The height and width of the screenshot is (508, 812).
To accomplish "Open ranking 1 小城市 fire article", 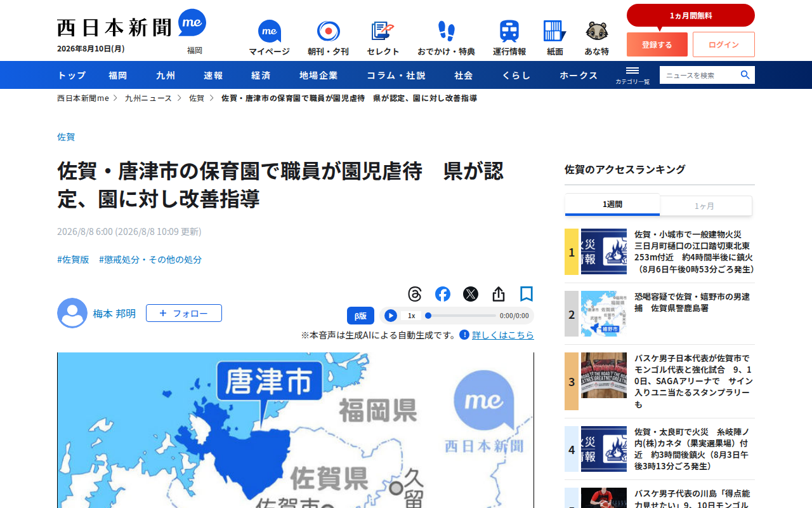I will tap(694, 251).
